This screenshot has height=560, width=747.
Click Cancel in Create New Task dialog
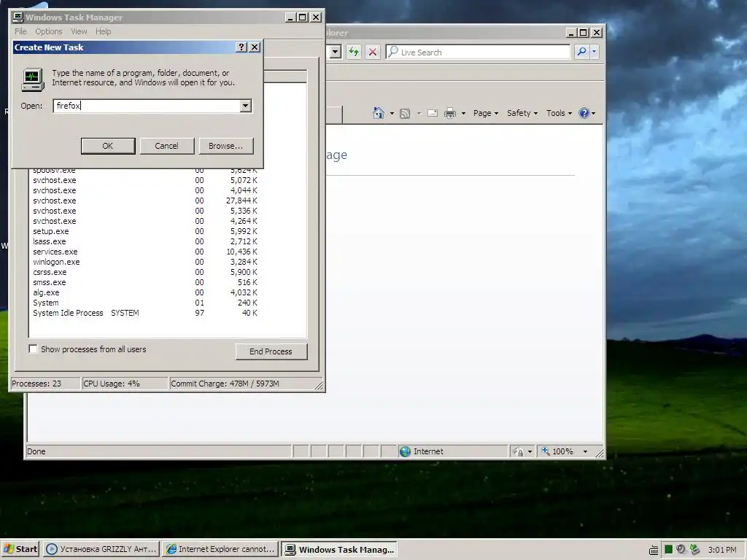click(167, 146)
